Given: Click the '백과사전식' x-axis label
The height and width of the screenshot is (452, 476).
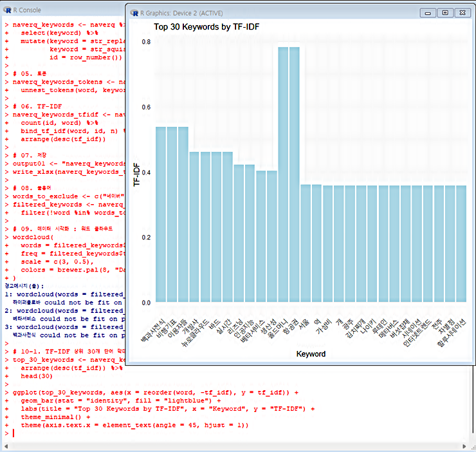Looking at the screenshot, I should (154, 330).
